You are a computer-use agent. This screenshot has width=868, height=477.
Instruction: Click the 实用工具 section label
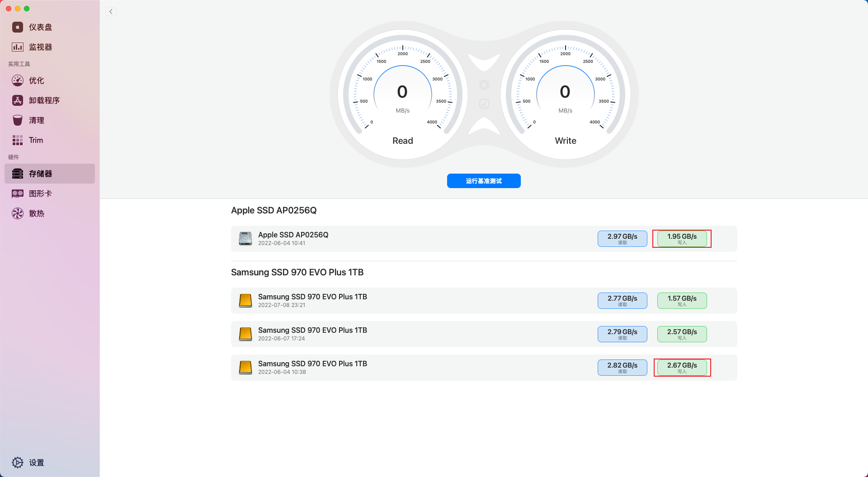click(x=19, y=64)
